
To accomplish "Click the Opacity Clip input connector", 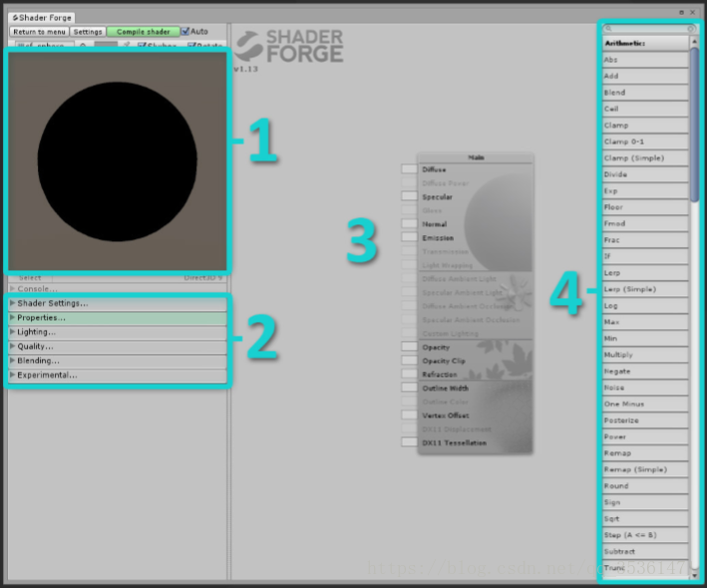I will coord(409,360).
